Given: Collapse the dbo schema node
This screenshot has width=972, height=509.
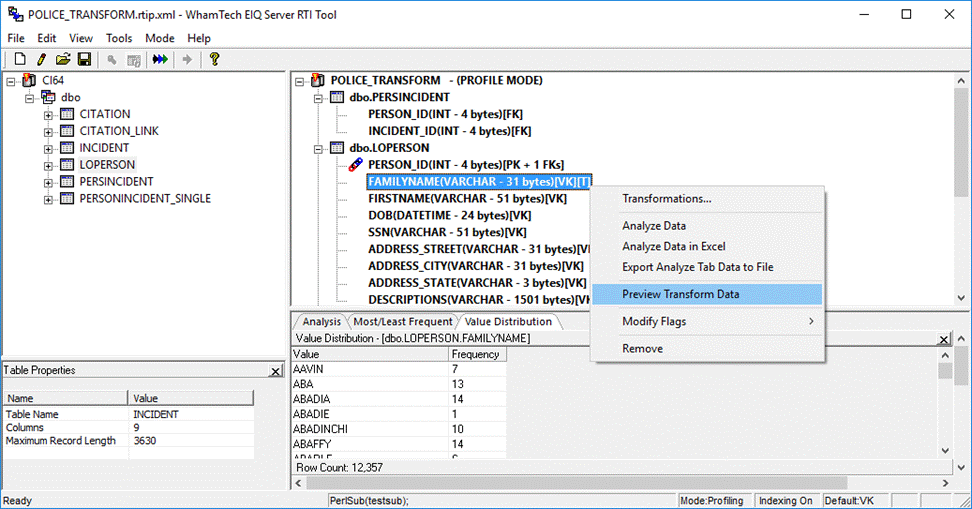Looking at the screenshot, I should 30,98.
